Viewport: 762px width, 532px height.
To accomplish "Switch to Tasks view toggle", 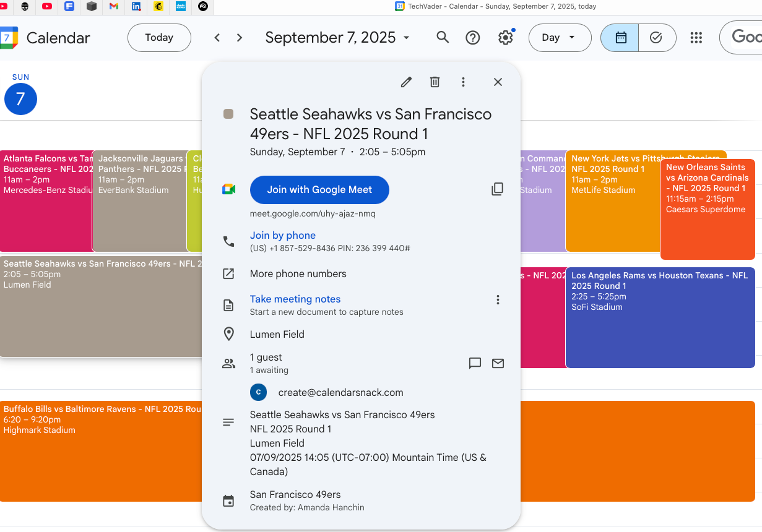I will click(657, 38).
